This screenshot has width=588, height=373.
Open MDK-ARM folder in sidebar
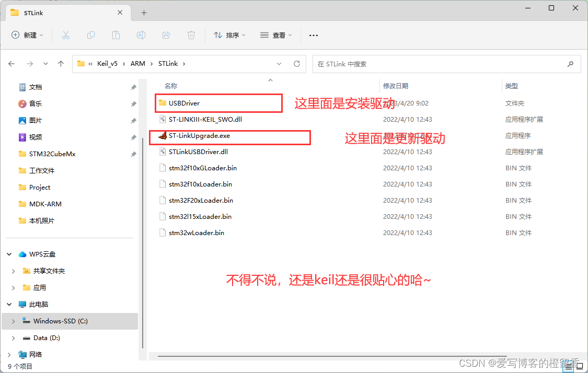45,204
